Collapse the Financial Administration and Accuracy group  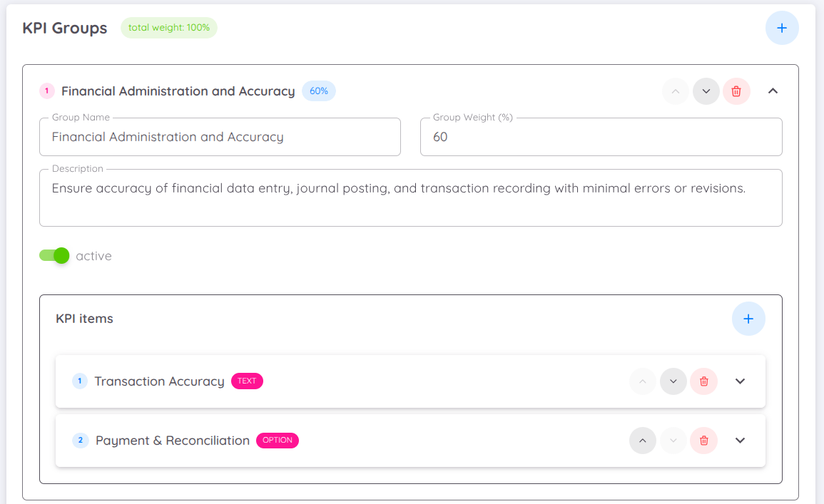point(773,91)
